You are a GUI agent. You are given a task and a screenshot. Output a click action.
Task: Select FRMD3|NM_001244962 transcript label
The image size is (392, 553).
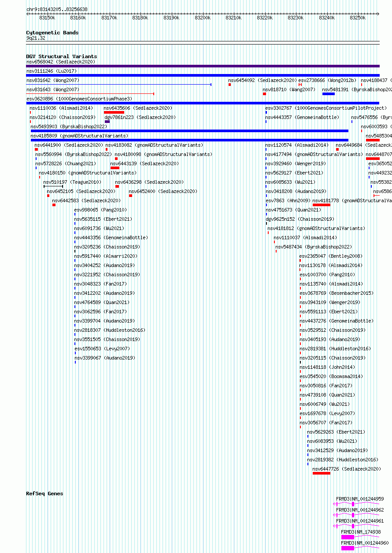pyautogui.click(x=360, y=510)
